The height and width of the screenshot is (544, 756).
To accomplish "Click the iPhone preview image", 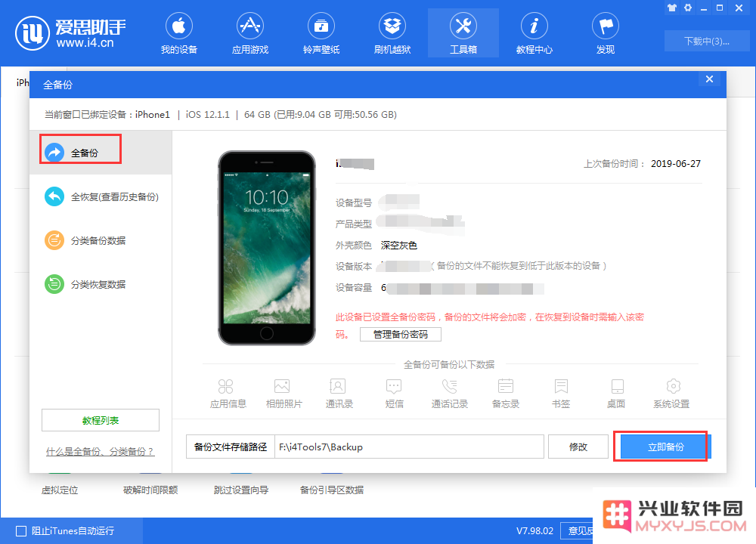I will (x=267, y=248).
